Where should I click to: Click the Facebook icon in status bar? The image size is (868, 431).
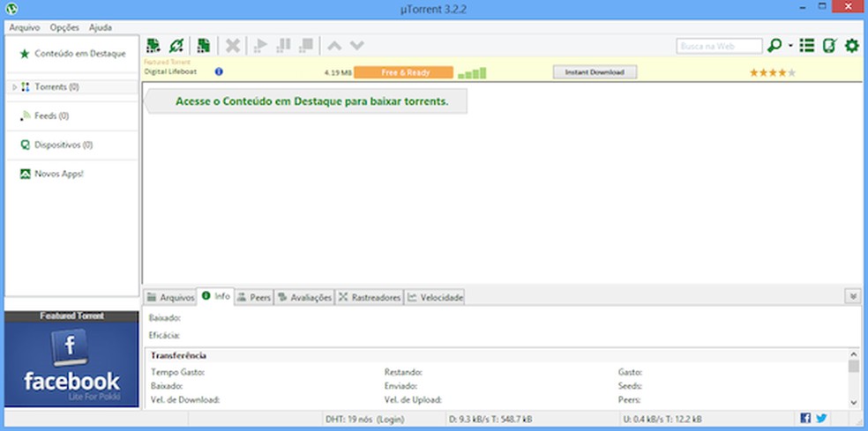(806, 419)
